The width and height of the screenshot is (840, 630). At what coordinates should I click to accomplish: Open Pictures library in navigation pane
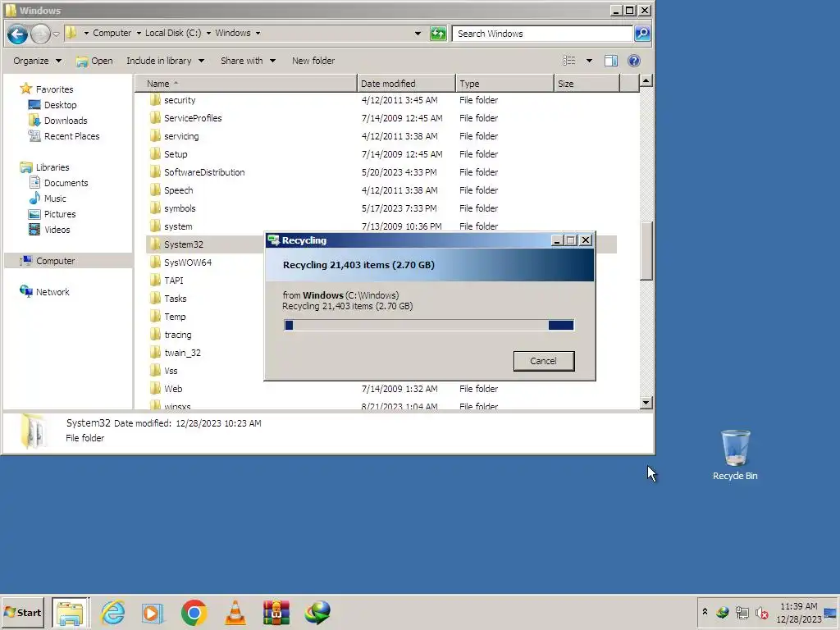(x=52, y=214)
